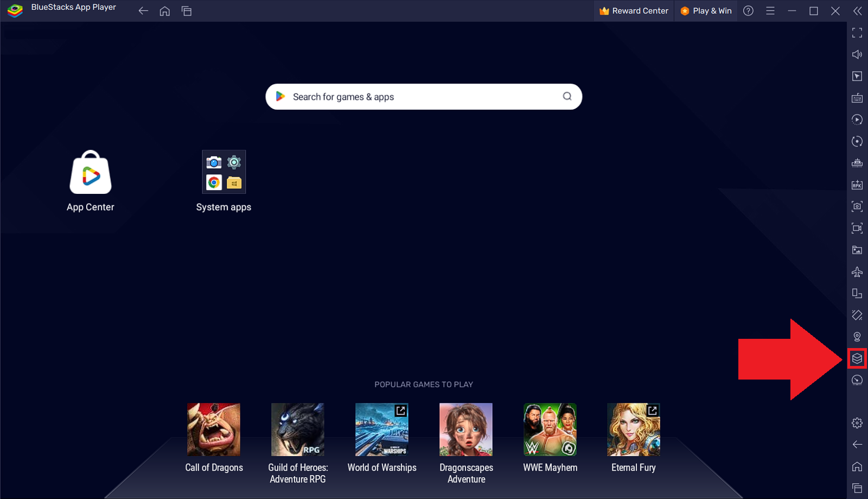Open BlueStacks settings
Screen dimensions: 868x499
[857, 422]
